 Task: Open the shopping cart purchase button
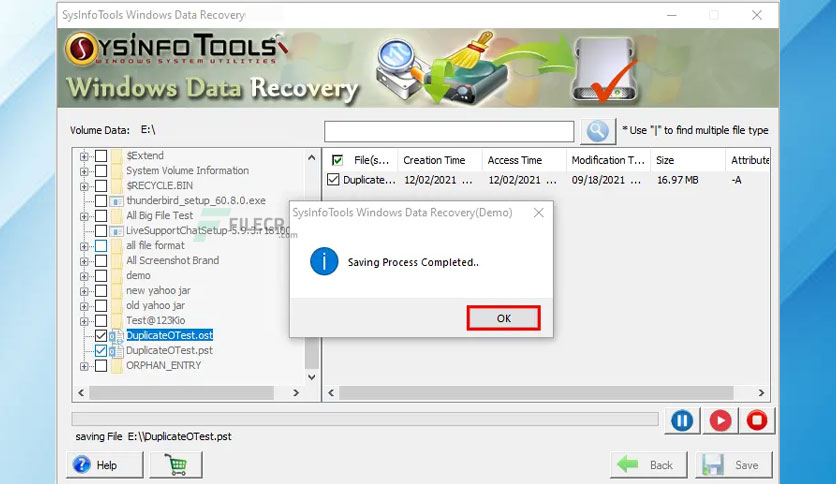click(176, 465)
